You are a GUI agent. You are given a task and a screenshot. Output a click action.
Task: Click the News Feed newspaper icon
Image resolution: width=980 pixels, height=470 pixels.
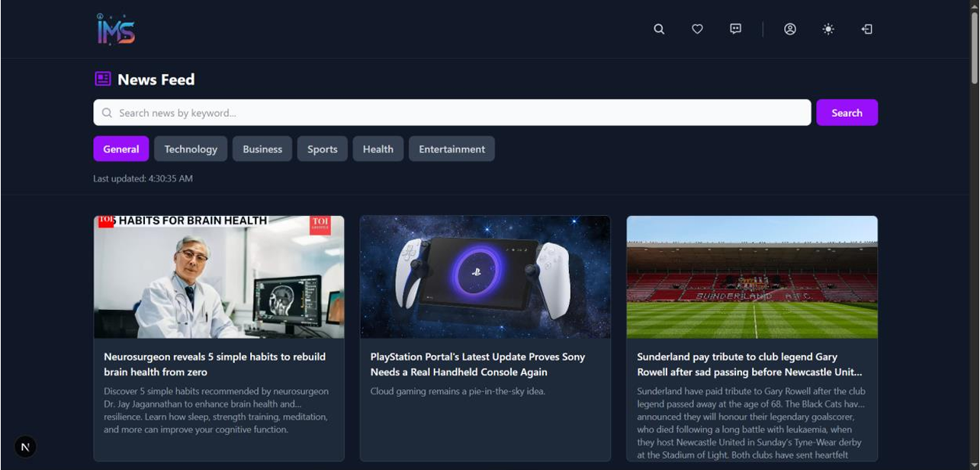102,79
